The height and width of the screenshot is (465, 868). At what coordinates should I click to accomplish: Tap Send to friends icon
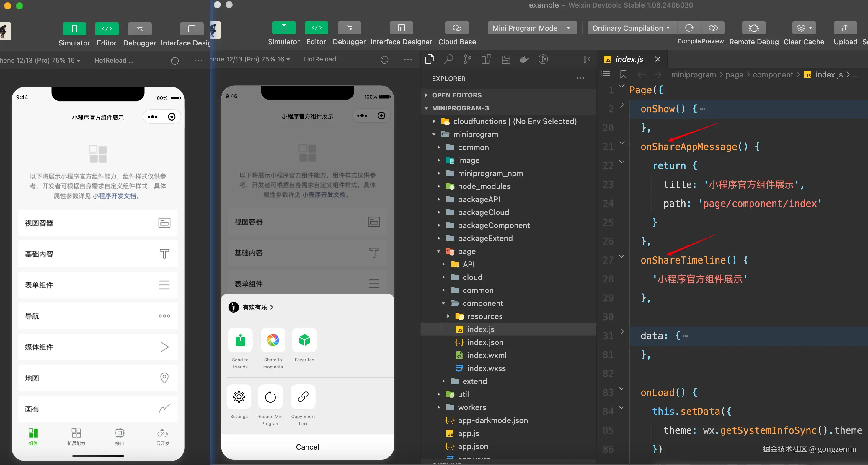(x=240, y=340)
